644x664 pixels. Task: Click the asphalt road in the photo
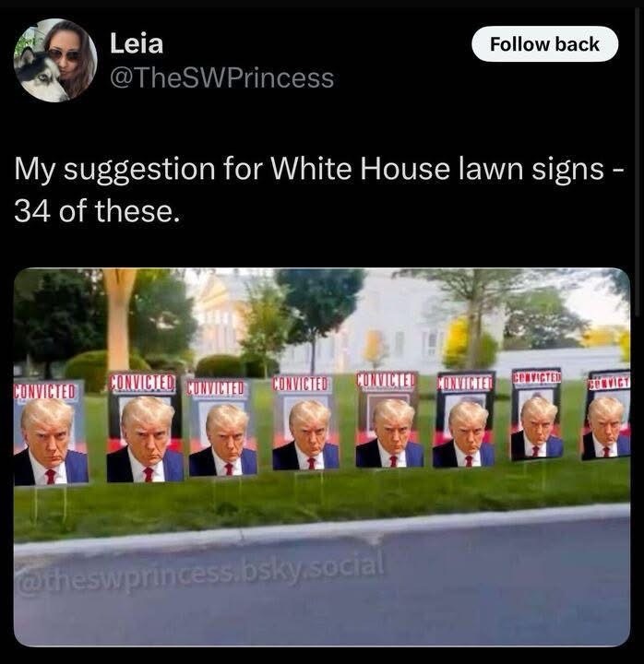[322, 593]
